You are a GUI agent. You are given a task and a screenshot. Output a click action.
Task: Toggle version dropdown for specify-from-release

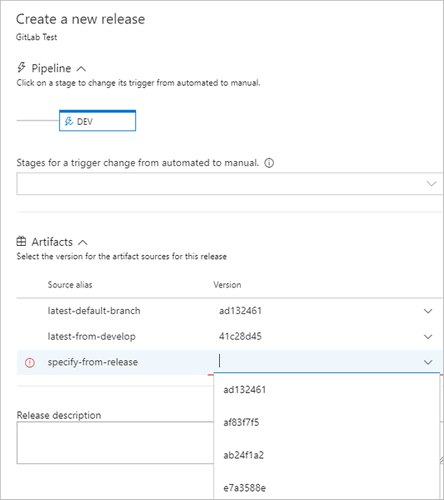click(x=428, y=362)
